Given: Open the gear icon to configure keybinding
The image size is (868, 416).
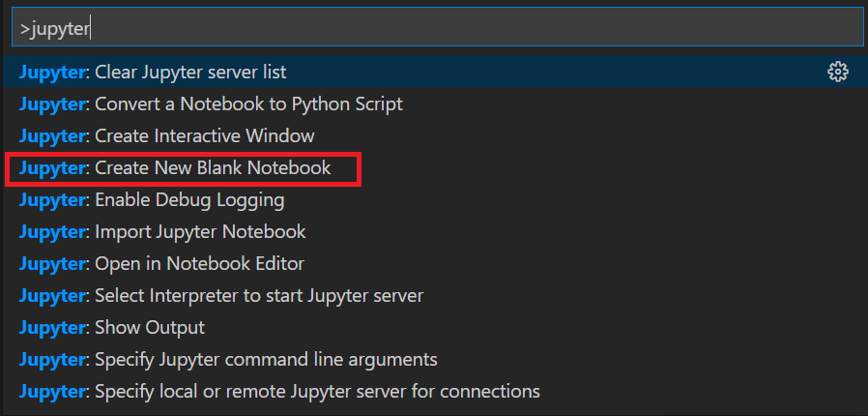Looking at the screenshot, I should tap(838, 72).
